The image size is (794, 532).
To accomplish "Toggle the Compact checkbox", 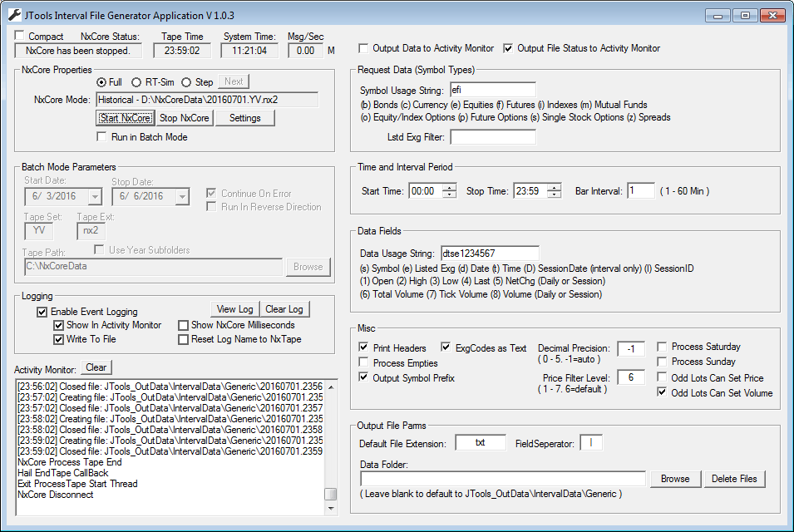I will pyautogui.click(x=20, y=36).
